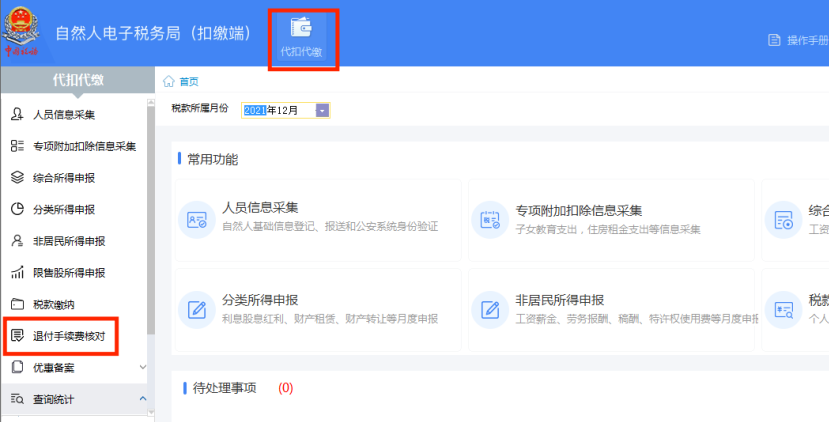Click the red (0) pending count
This screenshot has width=829, height=422.
[x=285, y=388]
